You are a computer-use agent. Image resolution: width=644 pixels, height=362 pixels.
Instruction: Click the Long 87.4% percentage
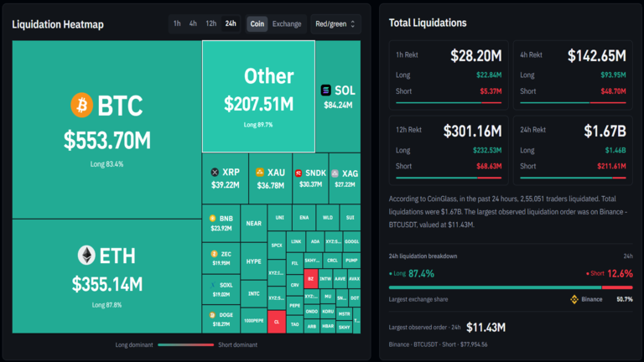[x=422, y=273]
